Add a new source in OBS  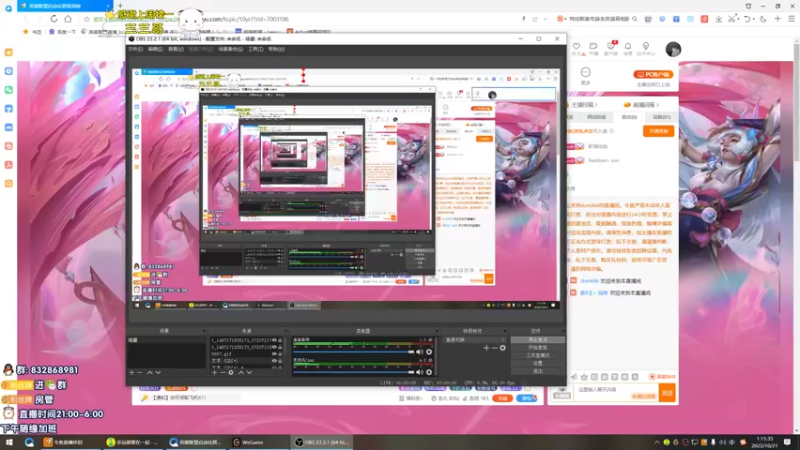click(x=214, y=372)
